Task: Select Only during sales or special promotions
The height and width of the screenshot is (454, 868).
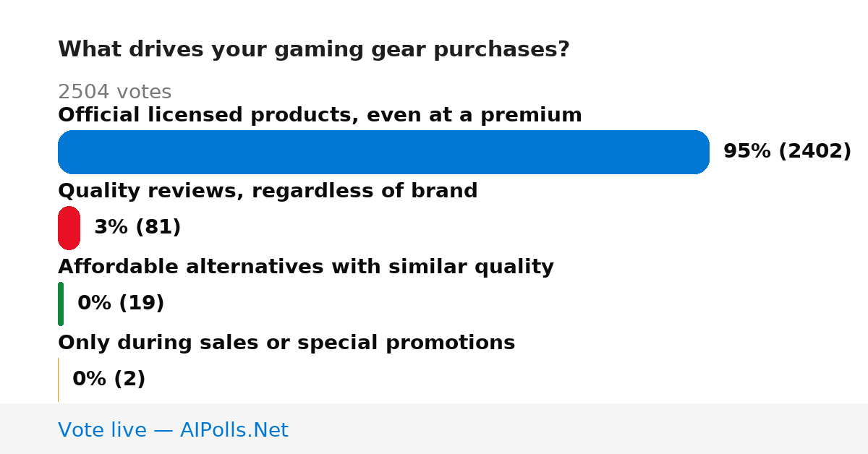Action: coord(286,343)
